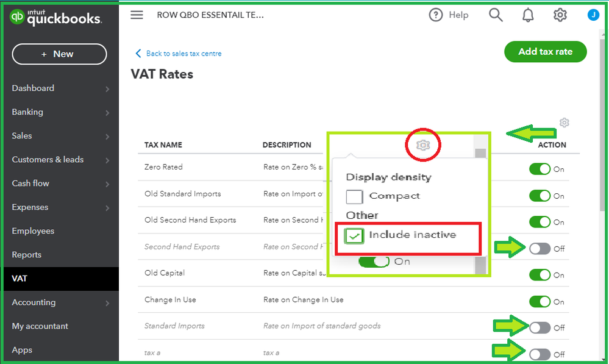Enable the Second Hand Exports toggle
Screen dimensions: 609x364
tap(540, 248)
